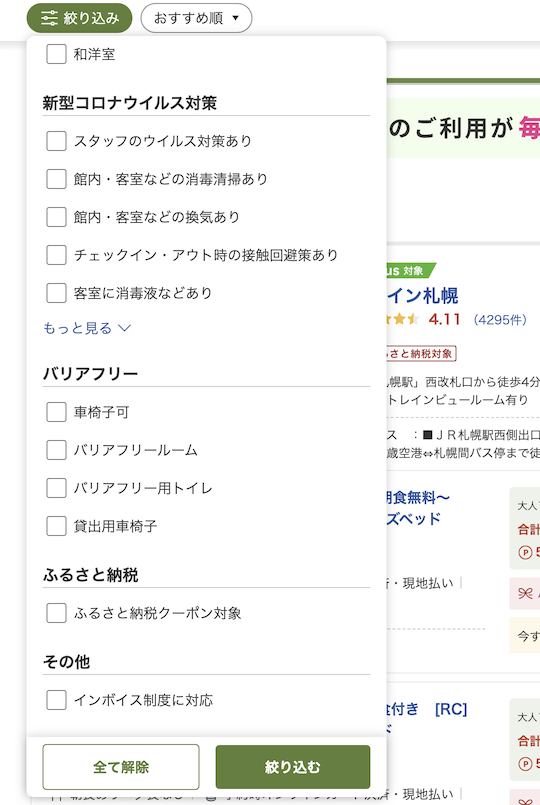Expand もっと見る to show more options
Image resolution: width=540 pixels, height=805 pixels.
(87, 328)
